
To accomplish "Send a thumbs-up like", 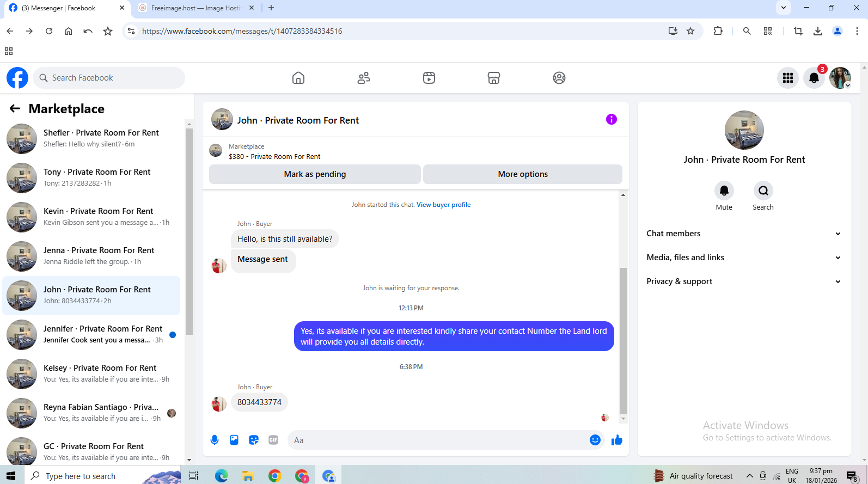I will [617, 440].
